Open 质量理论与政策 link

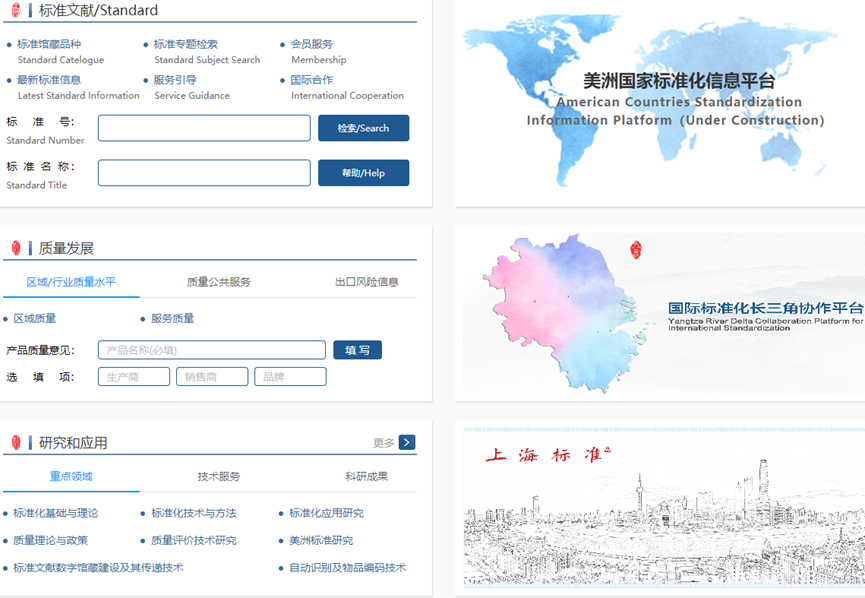click(x=50, y=540)
